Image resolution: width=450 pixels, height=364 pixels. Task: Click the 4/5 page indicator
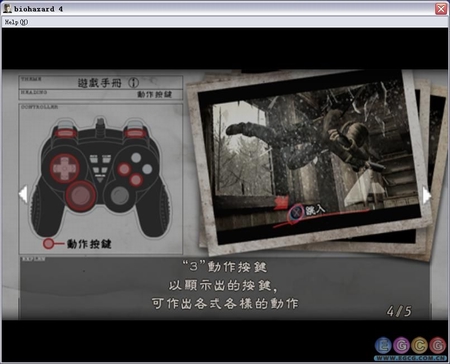[399, 311]
